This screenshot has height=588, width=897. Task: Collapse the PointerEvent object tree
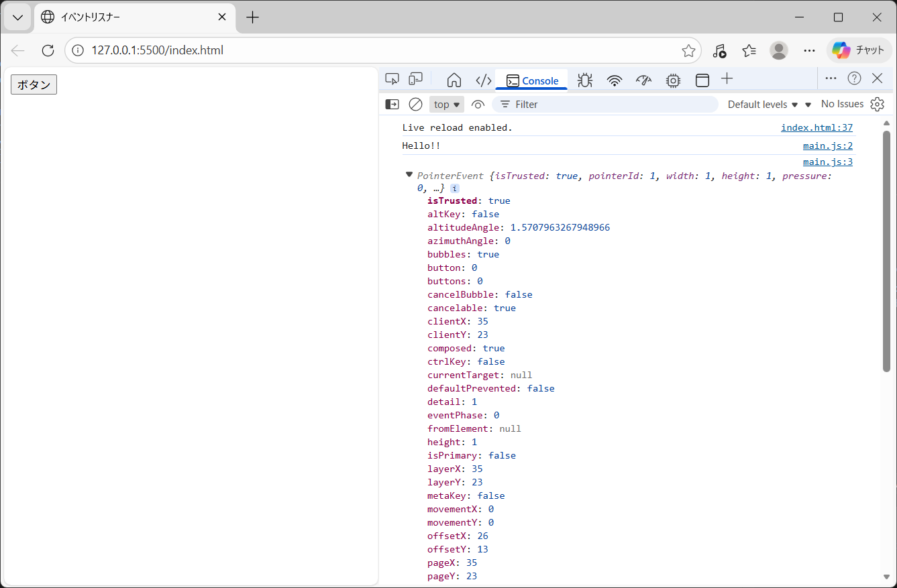coord(409,175)
